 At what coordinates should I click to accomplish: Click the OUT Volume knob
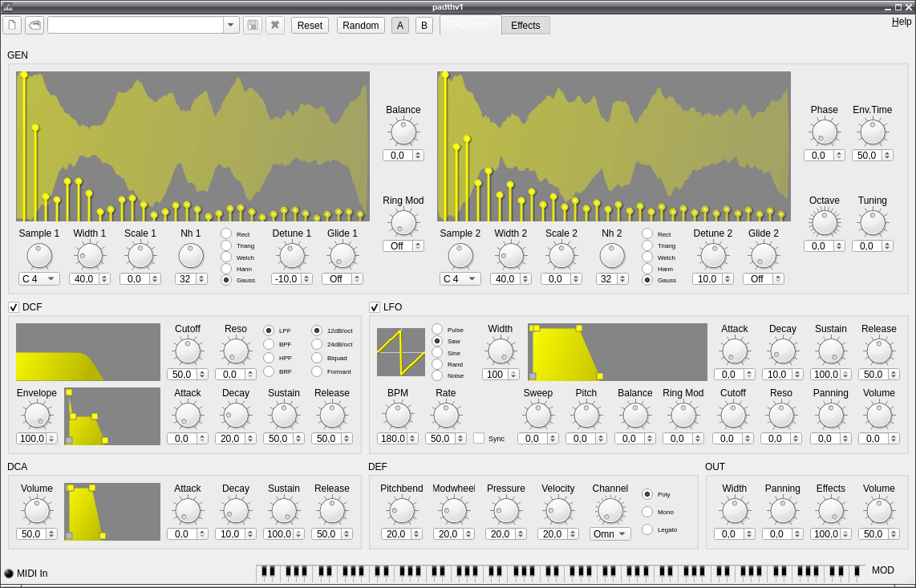878,511
